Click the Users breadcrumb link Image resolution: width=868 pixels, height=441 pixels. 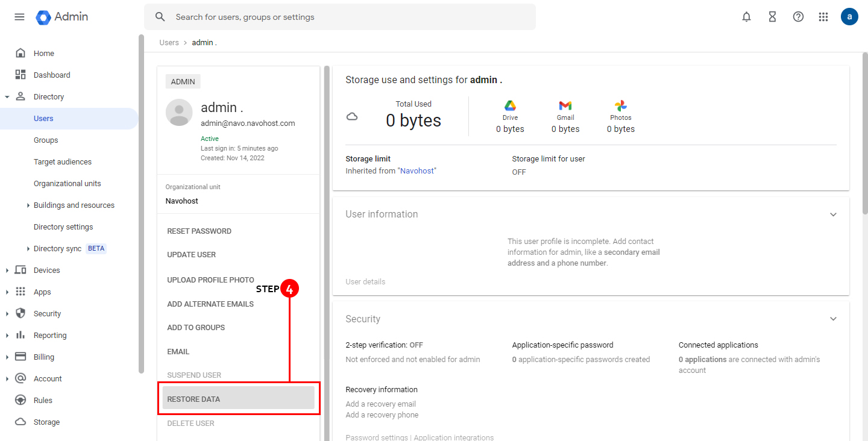coord(169,43)
